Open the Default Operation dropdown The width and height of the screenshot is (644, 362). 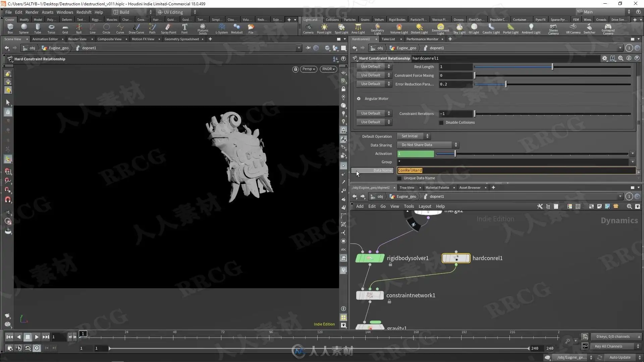coord(413,136)
